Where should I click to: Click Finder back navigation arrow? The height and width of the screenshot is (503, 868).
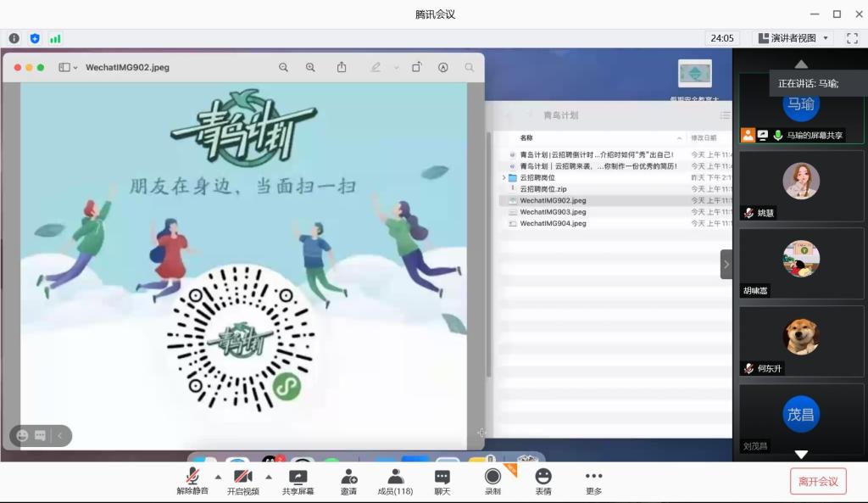coord(509,115)
